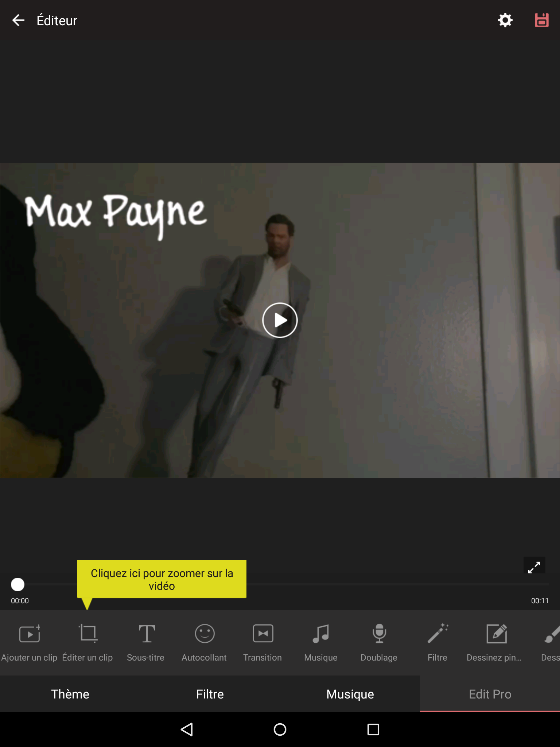The height and width of the screenshot is (747, 560).
Task: Open the Doublage microphone tool
Action: click(379, 643)
